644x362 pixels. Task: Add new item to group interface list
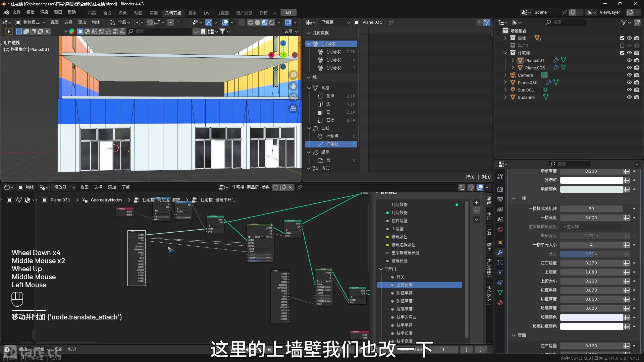tap(476, 203)
